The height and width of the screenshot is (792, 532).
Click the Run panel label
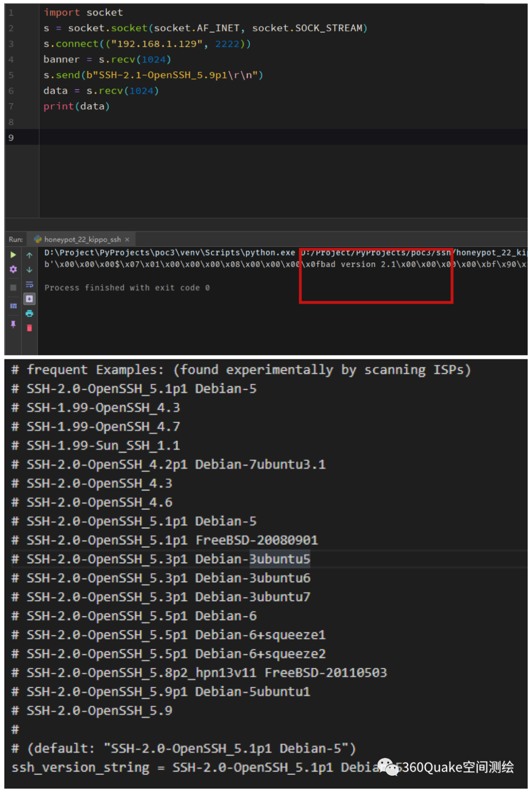pos(15,240)
